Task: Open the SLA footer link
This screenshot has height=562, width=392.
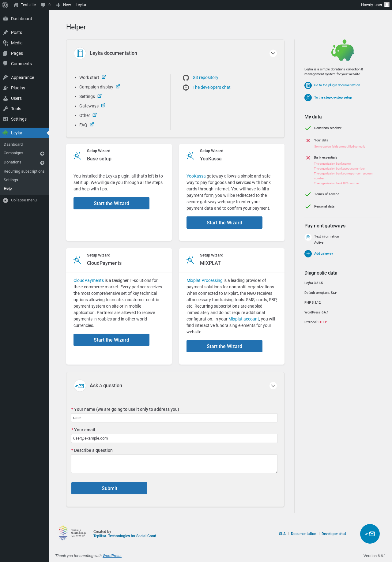Action: [282, 534]
